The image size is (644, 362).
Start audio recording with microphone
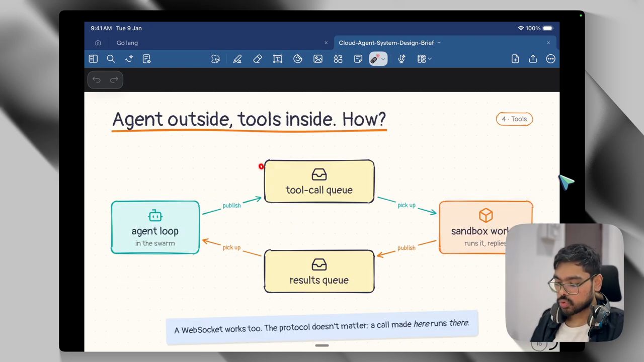click(401, 59)
